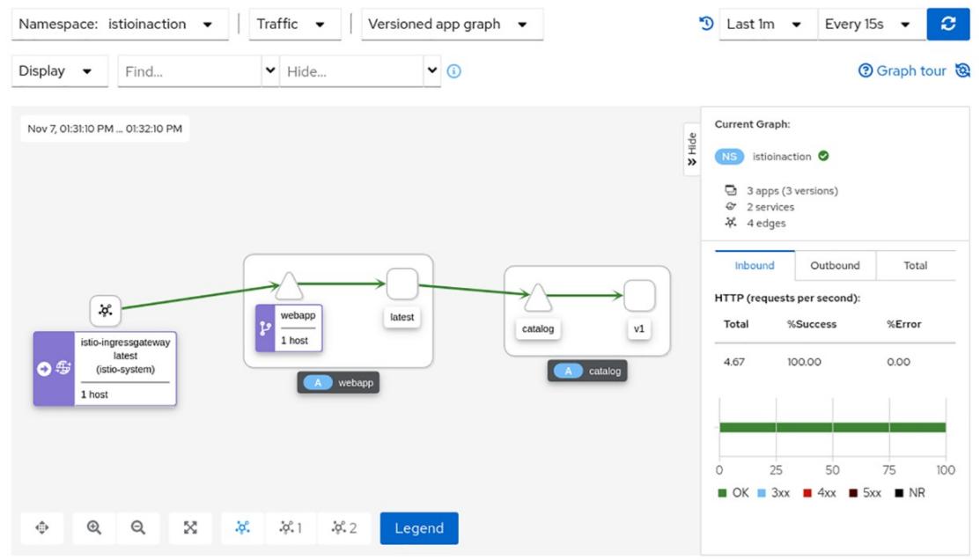Viewport: 980px width, 560px height.
Task: Open the Namespace istioinaction dropdown
Action: click(x=120, y=25)
